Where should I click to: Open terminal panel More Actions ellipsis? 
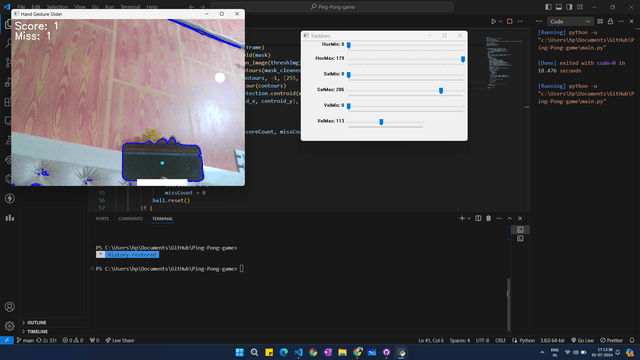tap(499, 218)
